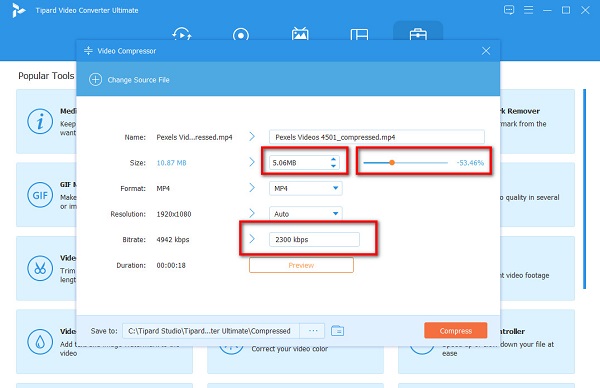The image size is (600, 388).
Task: Click the source bitrate 4942 kbps text
Action: (x=173, y=240)
